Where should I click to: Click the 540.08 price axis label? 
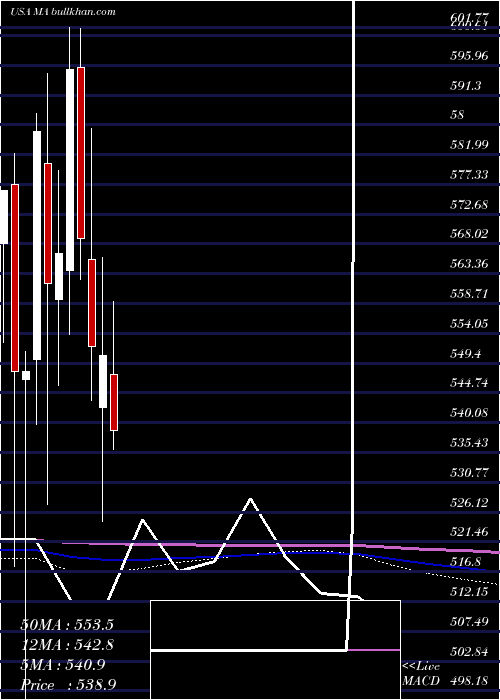click(469, 413)
